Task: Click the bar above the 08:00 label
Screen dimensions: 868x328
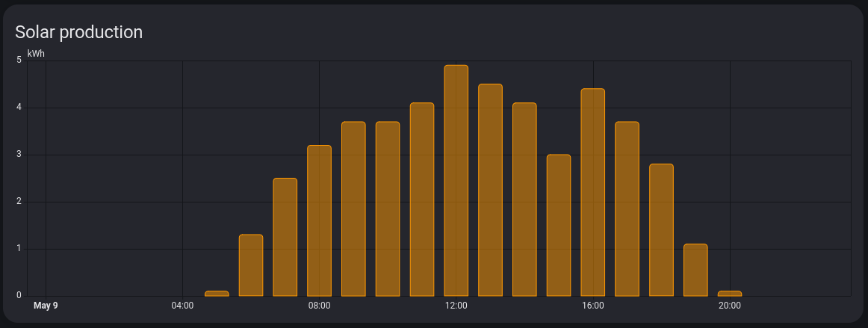Action: coord(319,220)
